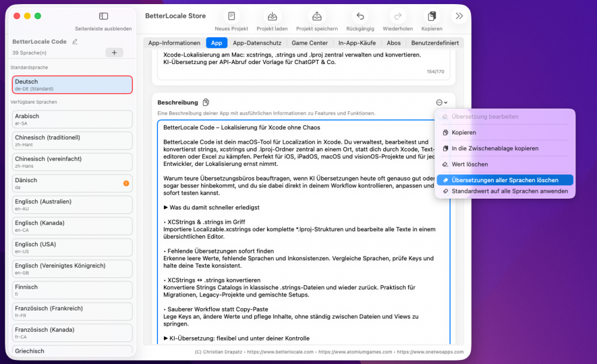Click pencil icon next to BetterLocale Code
The width and height of the screenshot is (597, 364).
75,42
